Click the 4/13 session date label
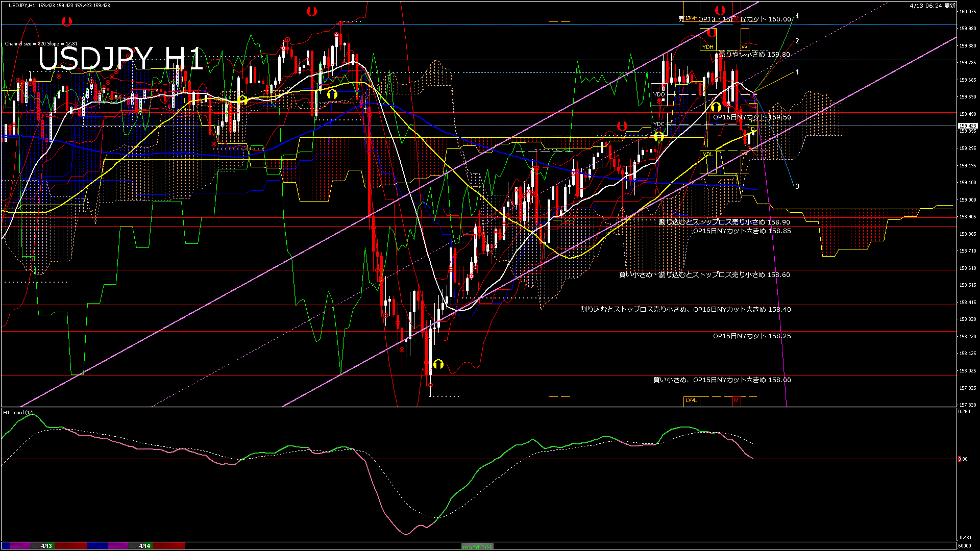Viewport: 980px width, 551px height. (46, 546)
